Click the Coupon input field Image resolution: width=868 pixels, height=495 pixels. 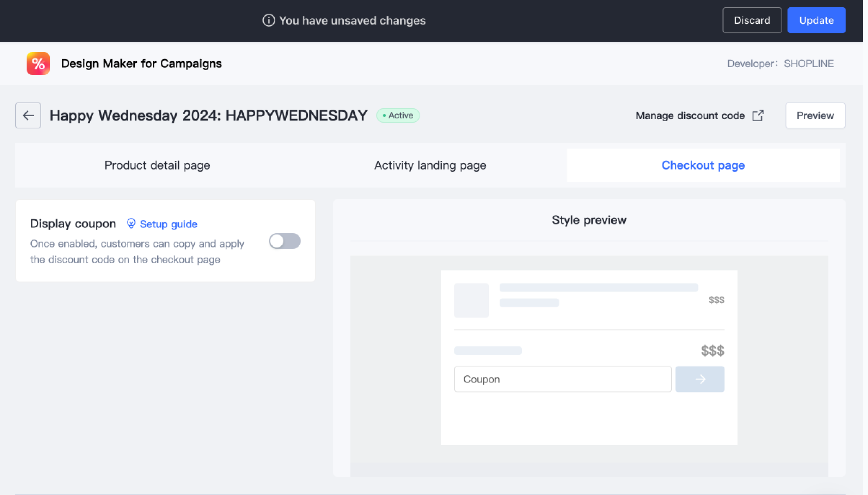click(562, 379)
